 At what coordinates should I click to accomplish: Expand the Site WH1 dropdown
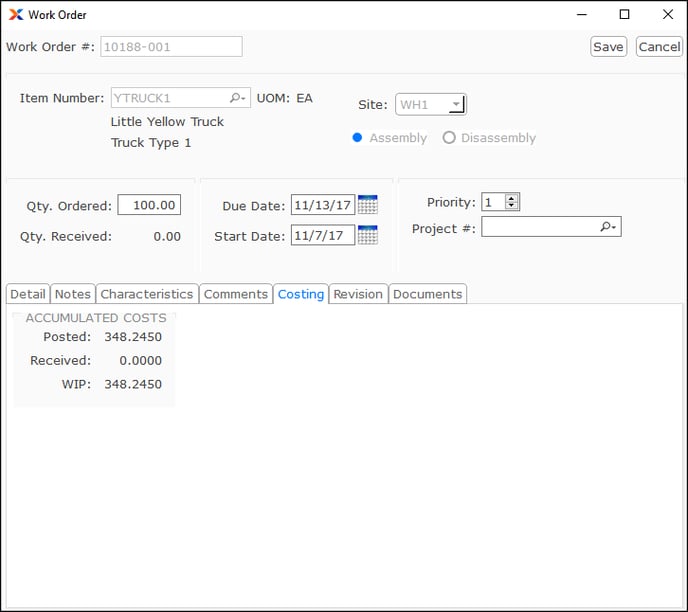coord(456,104)
